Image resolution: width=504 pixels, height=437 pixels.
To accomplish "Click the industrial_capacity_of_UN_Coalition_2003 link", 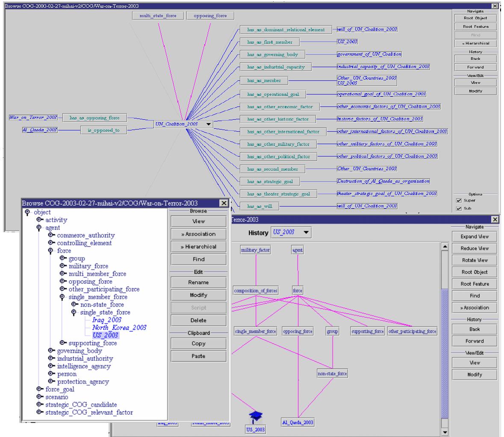I will [383, 67].
